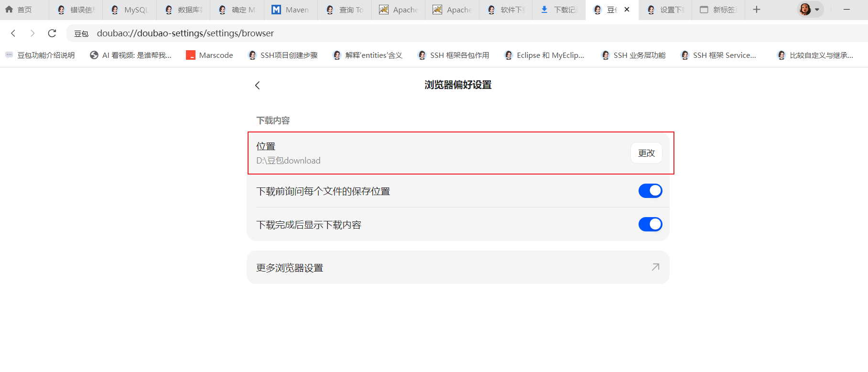The height and width of the screenshot is (372, 868).
Task: Open the AI 看视频 bookmark
Action: click(x=130, y=55)
